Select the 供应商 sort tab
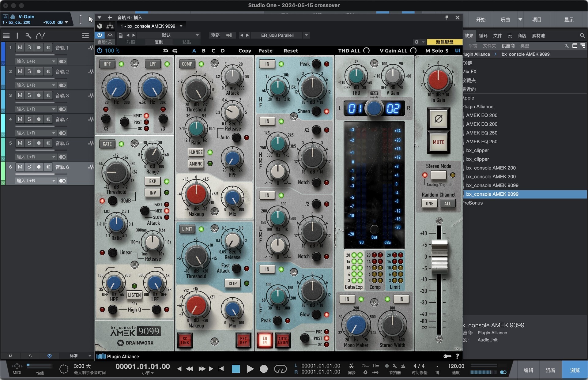 click(x=508, y=46)
